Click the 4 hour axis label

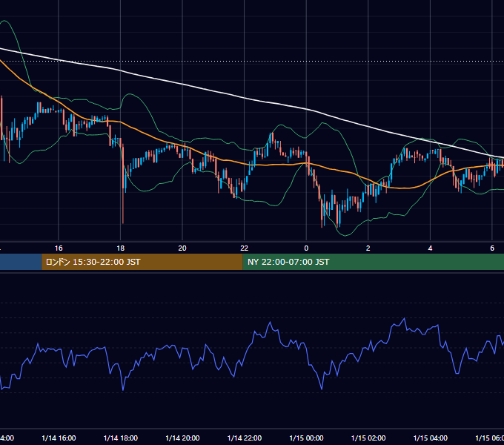430,248
